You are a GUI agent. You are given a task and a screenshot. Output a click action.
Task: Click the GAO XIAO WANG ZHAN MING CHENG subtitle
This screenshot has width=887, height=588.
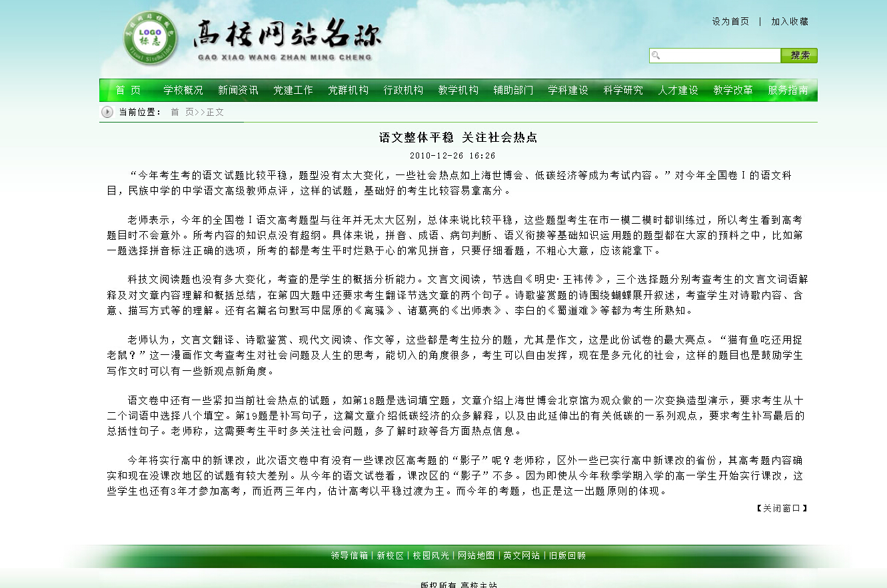pyautogui.click(x=285, y=58)
